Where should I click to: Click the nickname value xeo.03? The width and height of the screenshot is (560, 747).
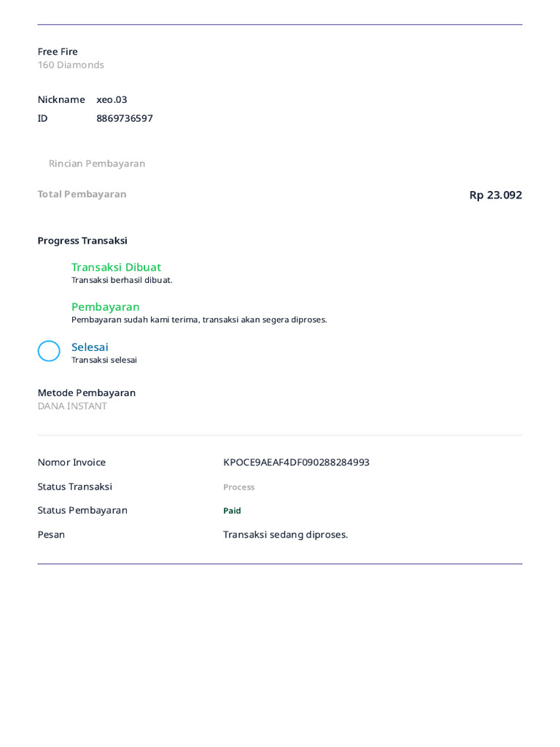(x=112, y=99)
